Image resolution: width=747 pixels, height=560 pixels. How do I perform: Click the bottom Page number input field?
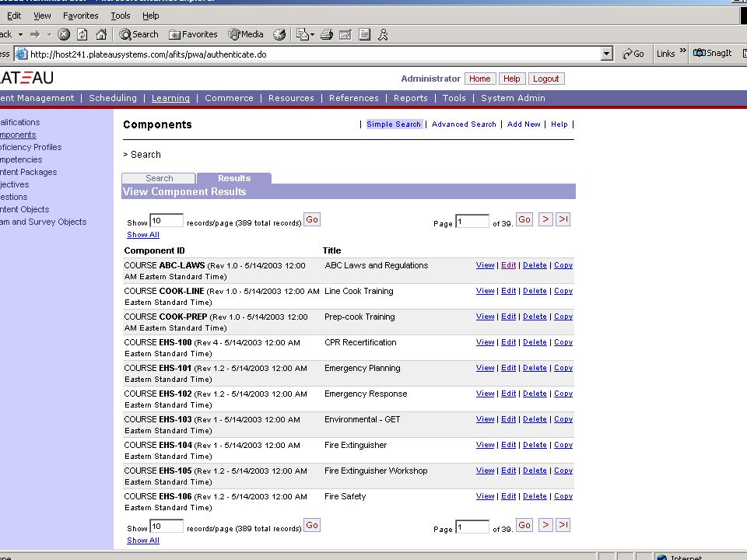tap(472, 527)
